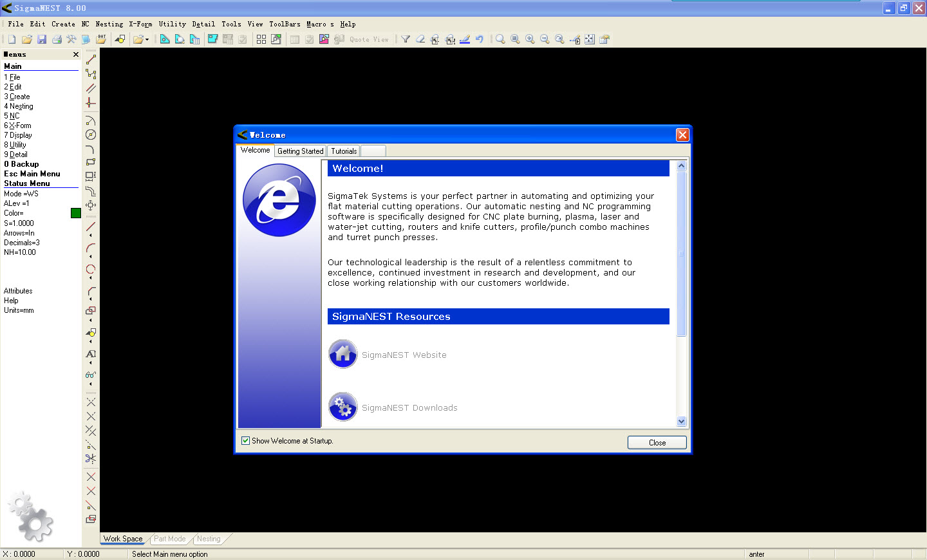Viewport: 927px width, 560px height.
Task: Open the Macros menu in menu bar
Action: pyautogui.click(x=320, y=24)
